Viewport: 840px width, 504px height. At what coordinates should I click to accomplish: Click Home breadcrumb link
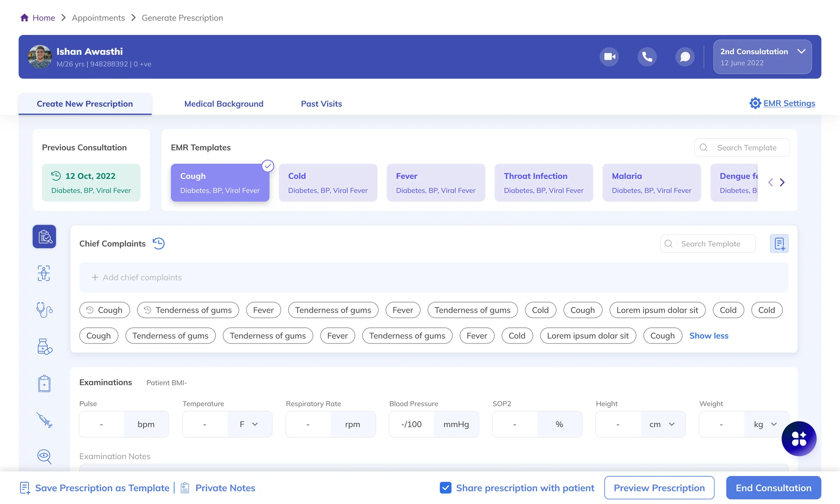(44, 18)
